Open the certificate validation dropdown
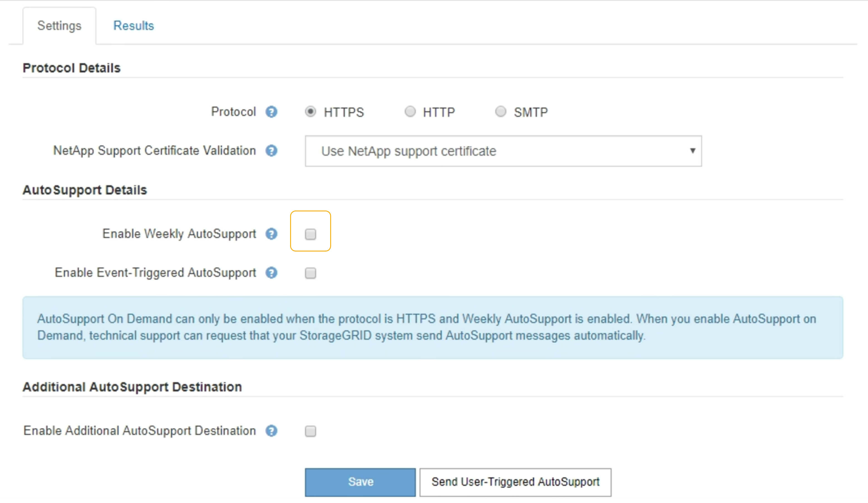The image size is (868, 503). (503, 151)
